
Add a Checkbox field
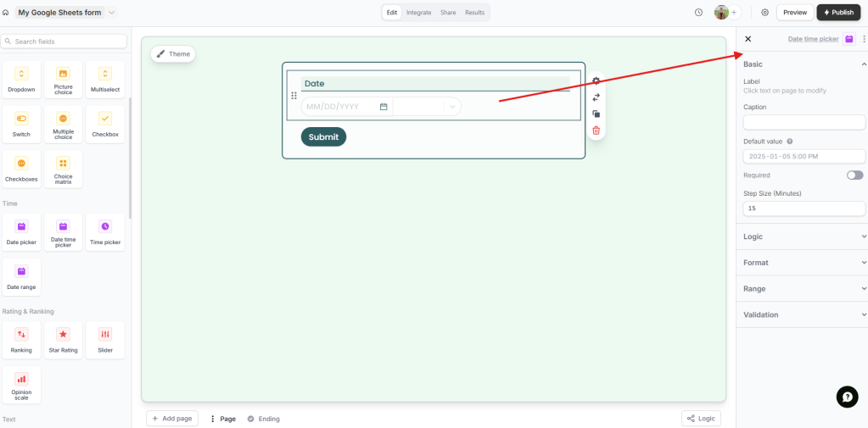(x=105, y=124)
